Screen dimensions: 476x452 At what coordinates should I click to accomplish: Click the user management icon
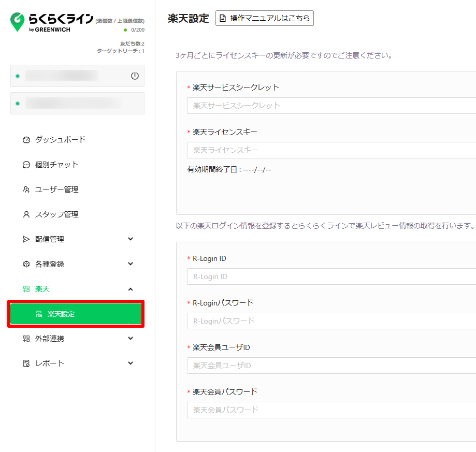pyautogui.click(x=26, y=189)
